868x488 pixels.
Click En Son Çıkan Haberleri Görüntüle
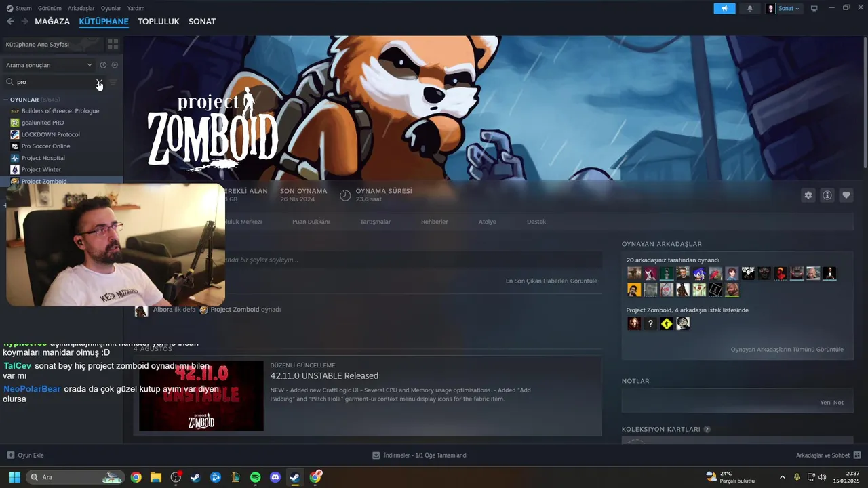[x=551, y=281]
